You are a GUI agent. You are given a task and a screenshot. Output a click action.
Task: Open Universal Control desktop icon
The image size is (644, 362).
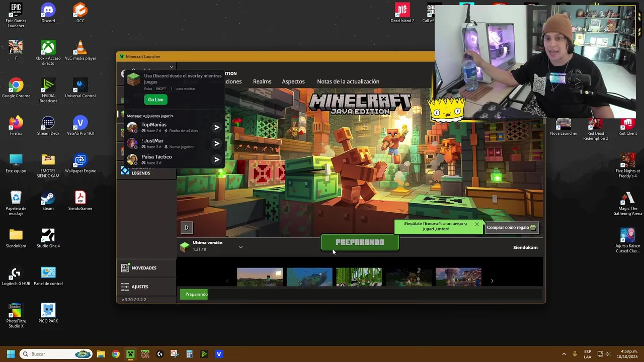pyautogui.click(x=80, y=88)
